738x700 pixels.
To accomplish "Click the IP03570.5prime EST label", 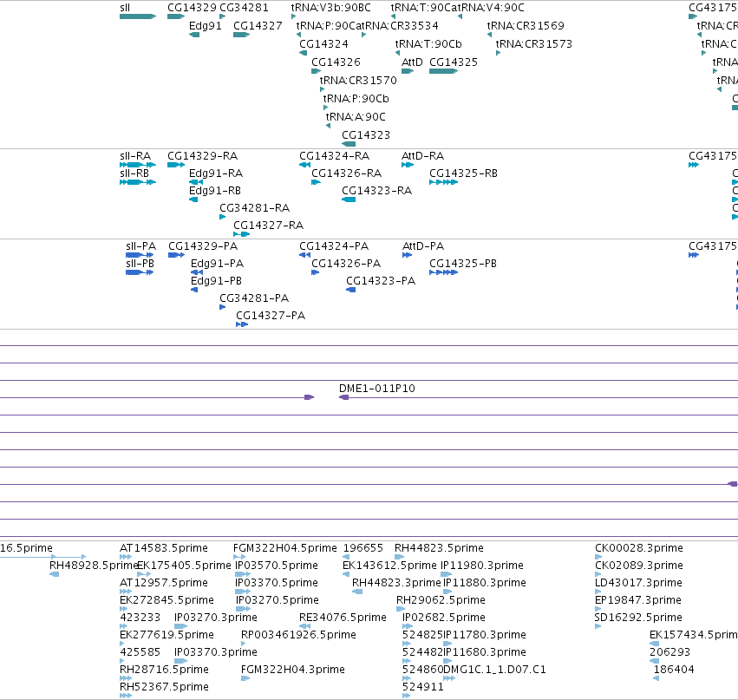I will coord(277,566).
